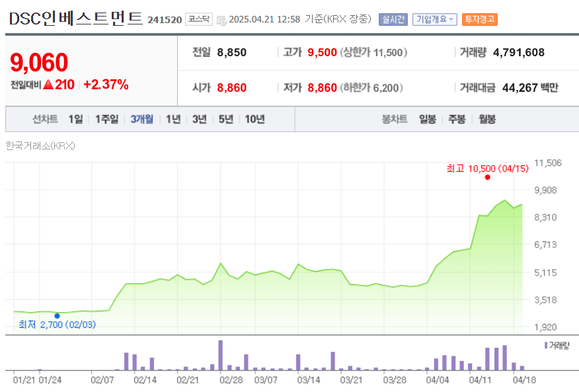Select the 주봉 weekly candle tab

coord(456,119)
